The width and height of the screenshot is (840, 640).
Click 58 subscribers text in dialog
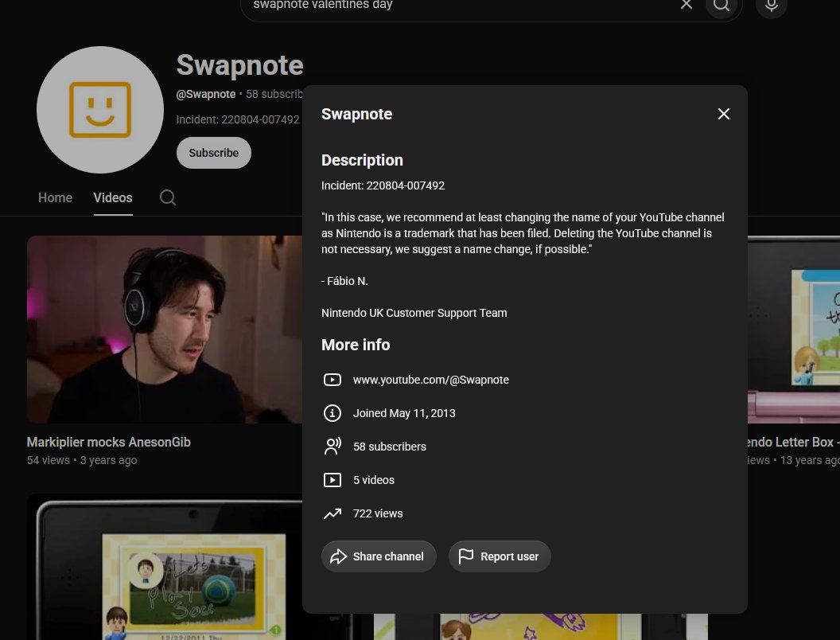[390, 447]
